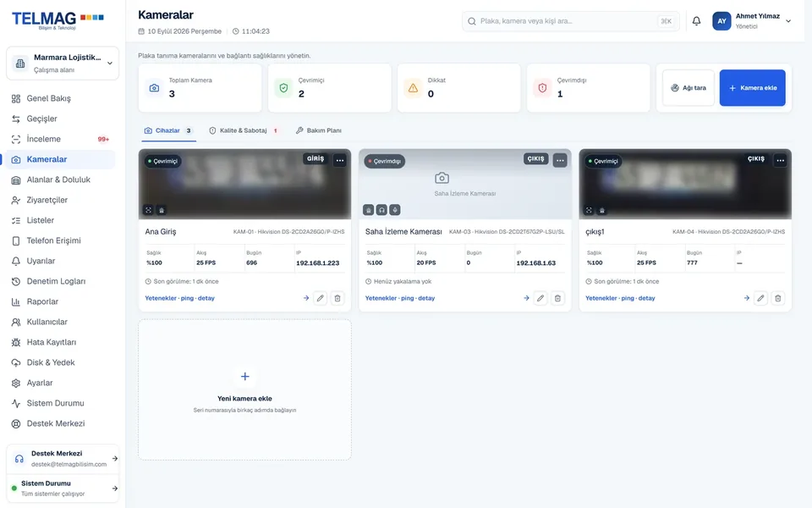812x508 pixels.
Task: Click the arrow icon on Saha İzleme Kamerası card
Action: (526, 298)
